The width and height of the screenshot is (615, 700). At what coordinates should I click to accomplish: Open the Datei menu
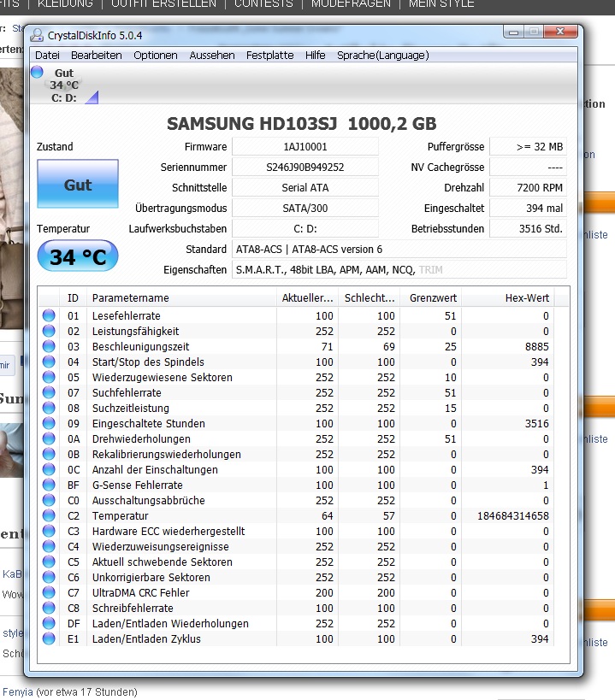[47, 56]
